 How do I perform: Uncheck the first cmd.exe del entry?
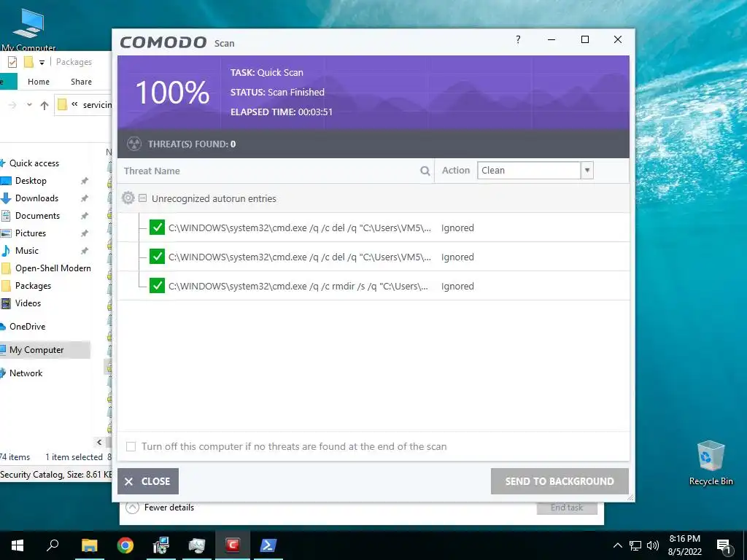tap(158, 227)
